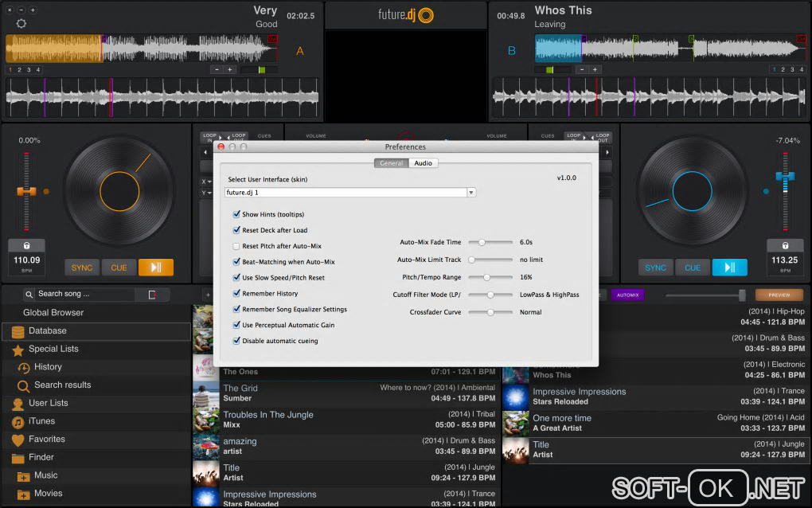Expand the Movies folder in Finder
This screenshot has width=812, height=508.
click(x=24, y=494)
